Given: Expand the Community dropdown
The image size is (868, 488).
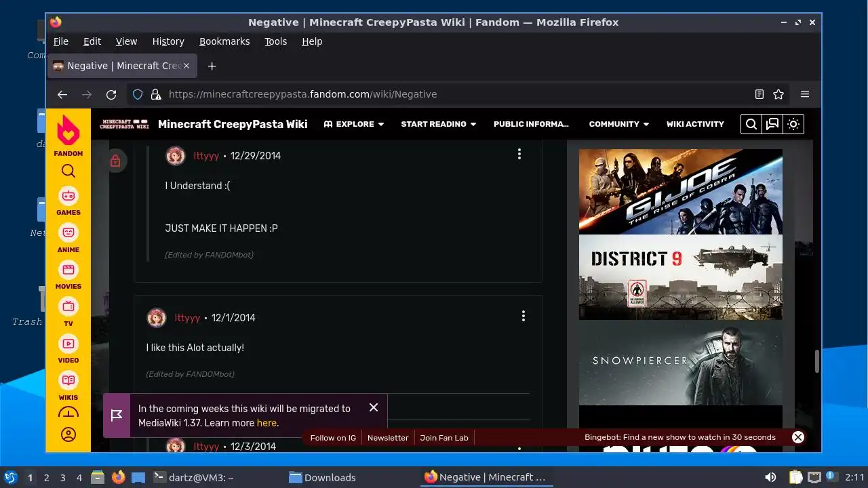Looking at the screenshot, I should [x=619, y=124].
